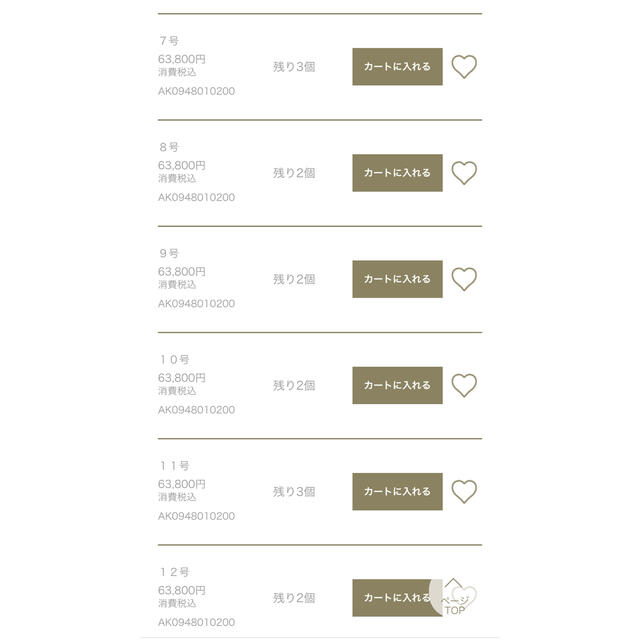Click the 残り3個 stock text for 11号

294,491
